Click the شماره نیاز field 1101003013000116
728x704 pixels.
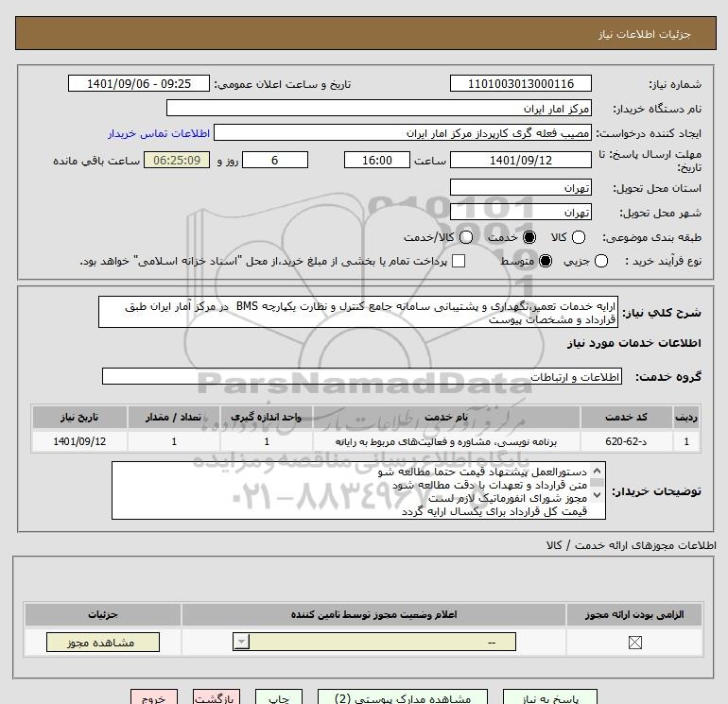coord(520,83)
